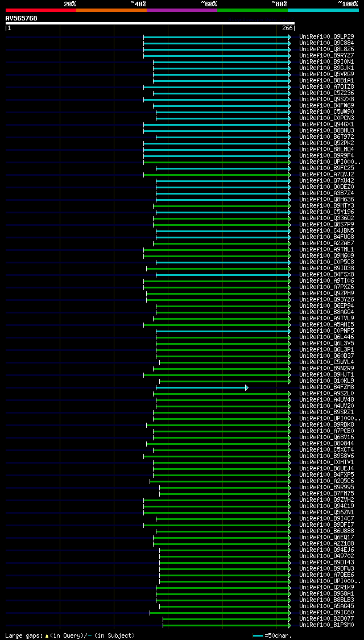The width and height of the screenshot is (364, 640).
Task: Select label UniRef100_Q8H636
Action: pyautogui.click(x=326, y=200)
